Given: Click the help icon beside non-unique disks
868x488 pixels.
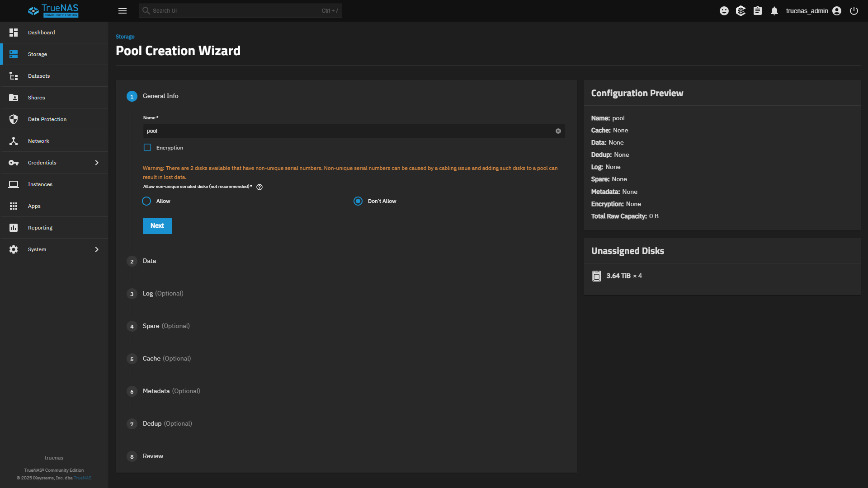Looking at the screenshot, I should (259, 187).
